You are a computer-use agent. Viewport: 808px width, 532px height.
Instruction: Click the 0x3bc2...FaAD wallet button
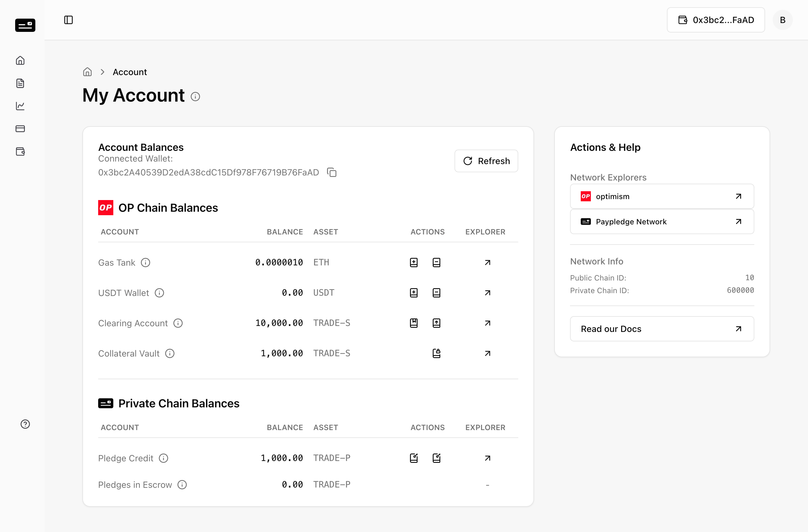pos(716,20)
